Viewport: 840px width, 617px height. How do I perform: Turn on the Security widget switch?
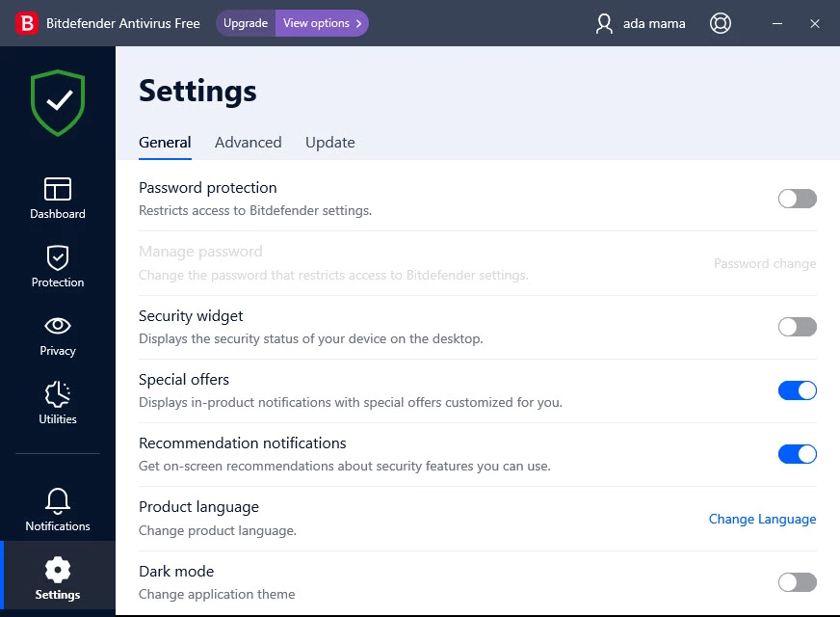pos(797,327)
